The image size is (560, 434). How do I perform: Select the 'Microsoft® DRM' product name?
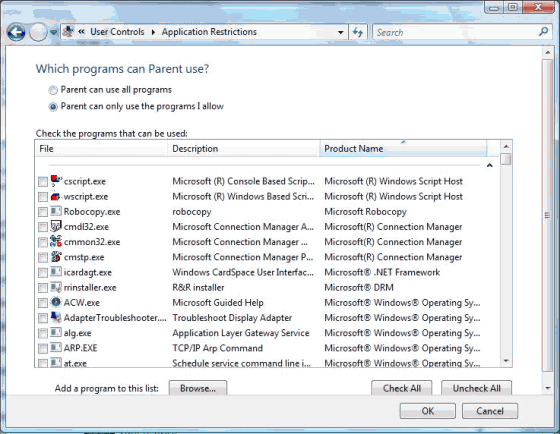click(x=359, y=287)
